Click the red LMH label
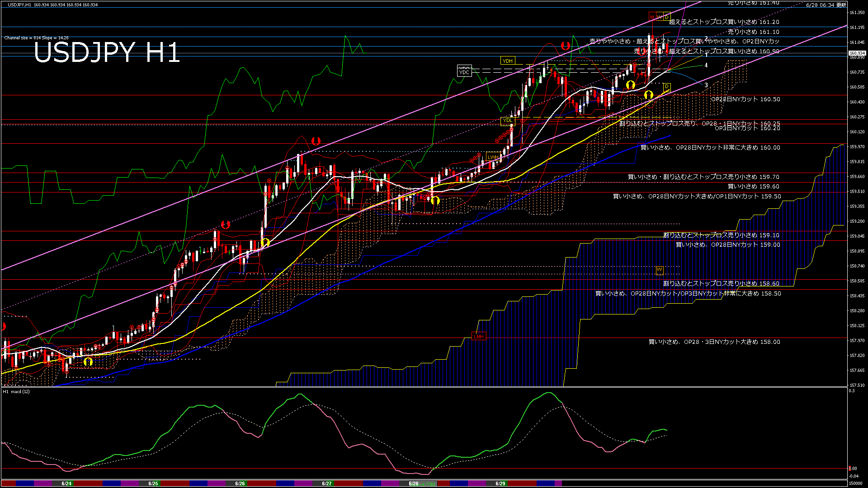868x488 pixels. point(478,337)
